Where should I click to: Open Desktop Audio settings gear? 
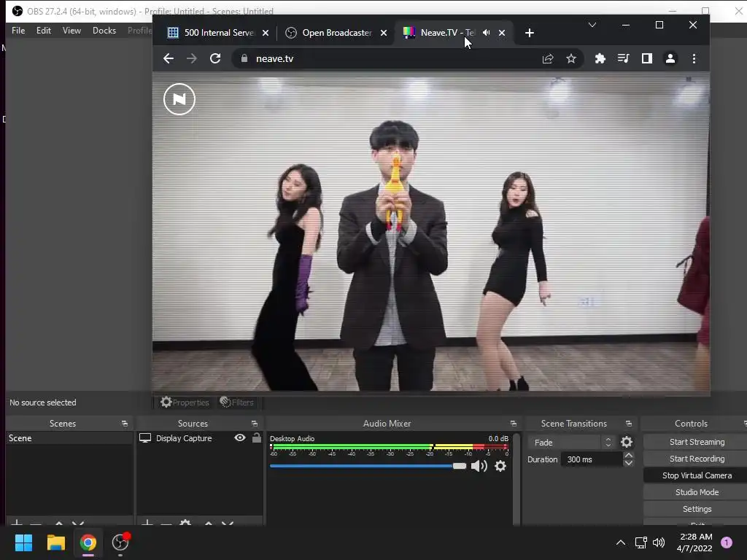[500, 466]
